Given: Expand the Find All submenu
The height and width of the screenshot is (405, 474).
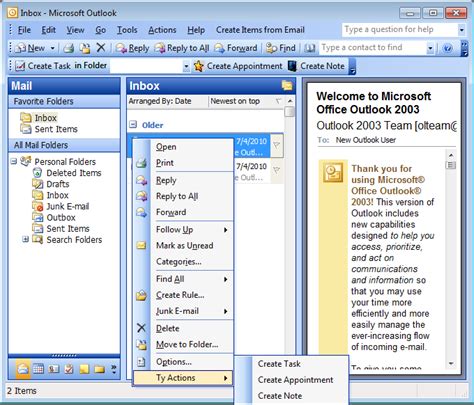Looking at the screenshot, I should [183, 279].
